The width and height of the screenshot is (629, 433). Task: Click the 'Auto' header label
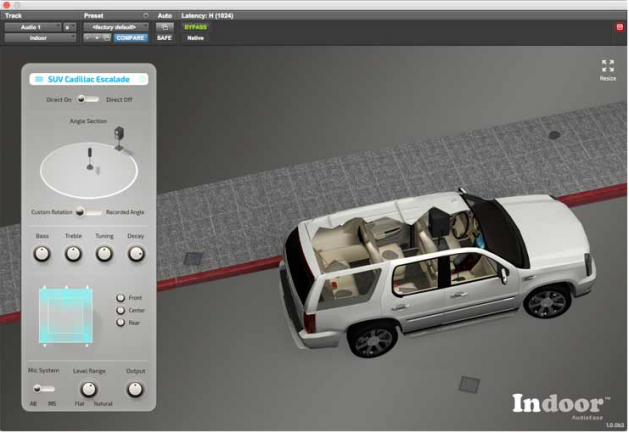164,16
